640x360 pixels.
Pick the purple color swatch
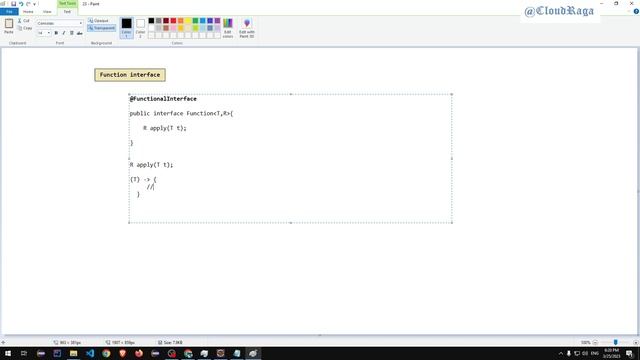click(218, 20)
